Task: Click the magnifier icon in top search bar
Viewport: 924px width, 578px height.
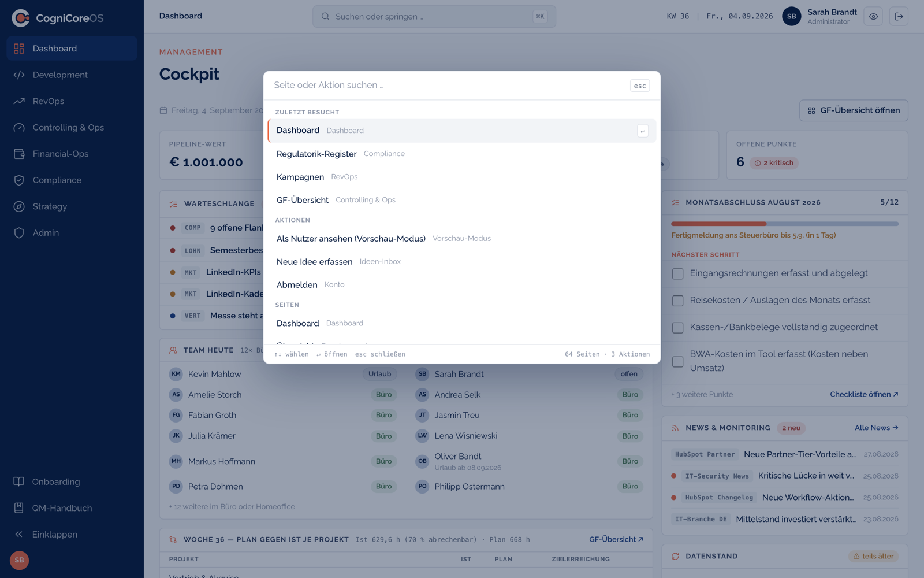Action: [326, 17]
